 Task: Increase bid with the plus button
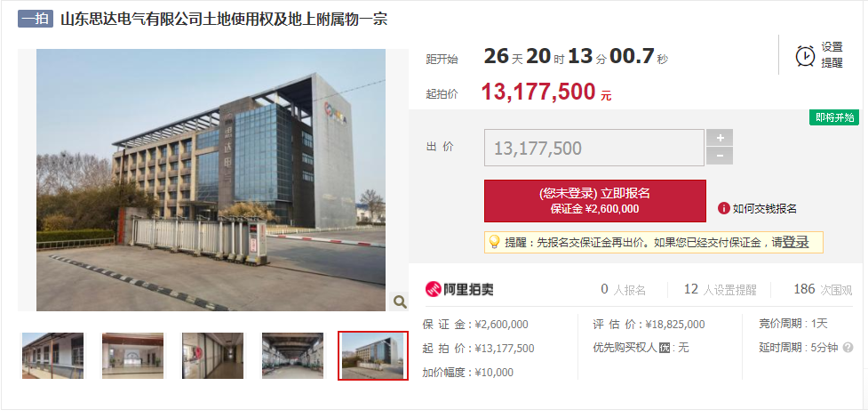pos(719,138)
